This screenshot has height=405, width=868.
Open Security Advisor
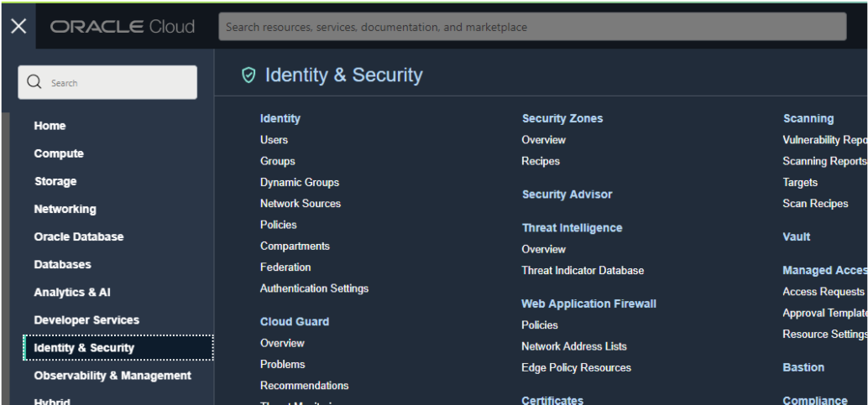[x=567, y=195]
